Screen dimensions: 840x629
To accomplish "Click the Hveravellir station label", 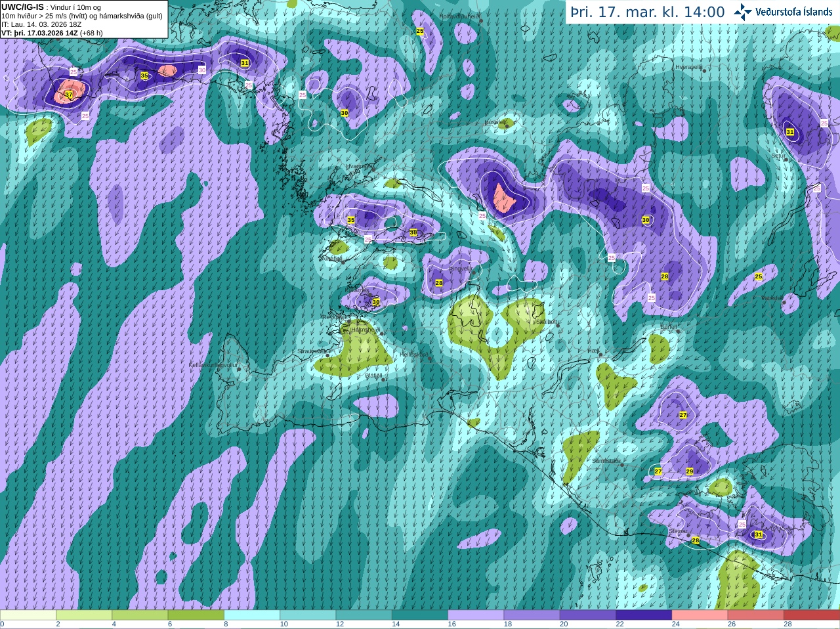I will tap(689, 67).
